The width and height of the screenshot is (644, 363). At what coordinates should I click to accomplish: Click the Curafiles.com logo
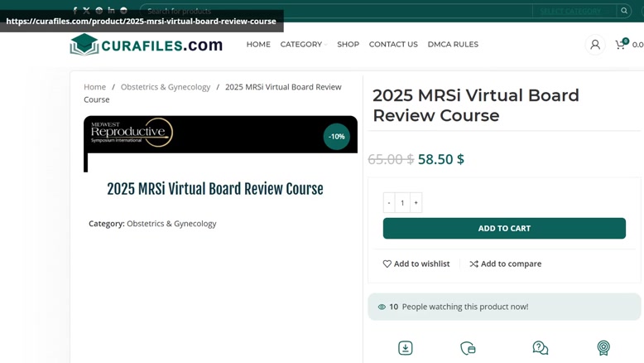click(x=147, y=45)
